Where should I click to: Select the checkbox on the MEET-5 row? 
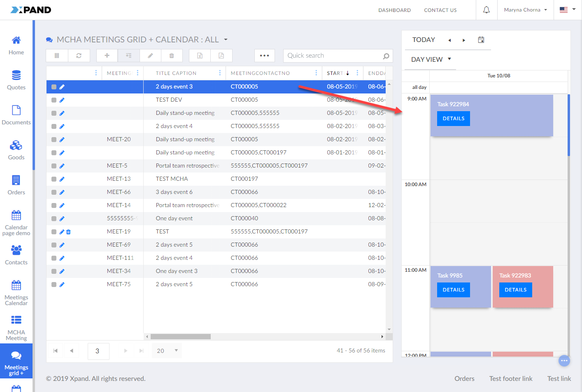53,166
